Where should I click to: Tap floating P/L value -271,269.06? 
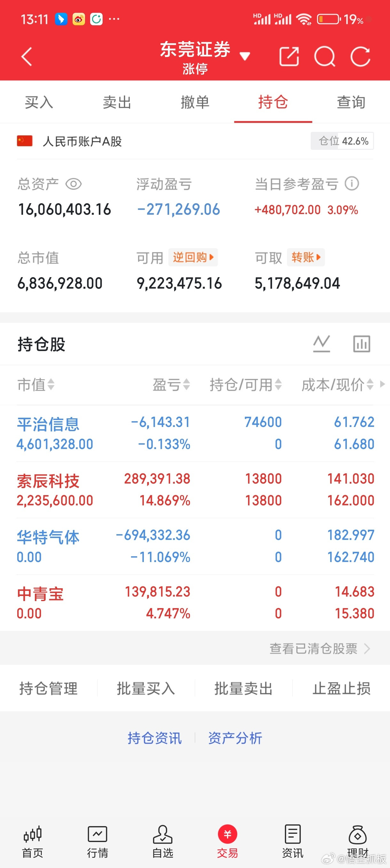179,209
